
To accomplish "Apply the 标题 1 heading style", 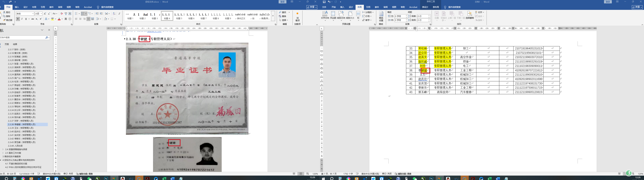I will tap(130, 16).
